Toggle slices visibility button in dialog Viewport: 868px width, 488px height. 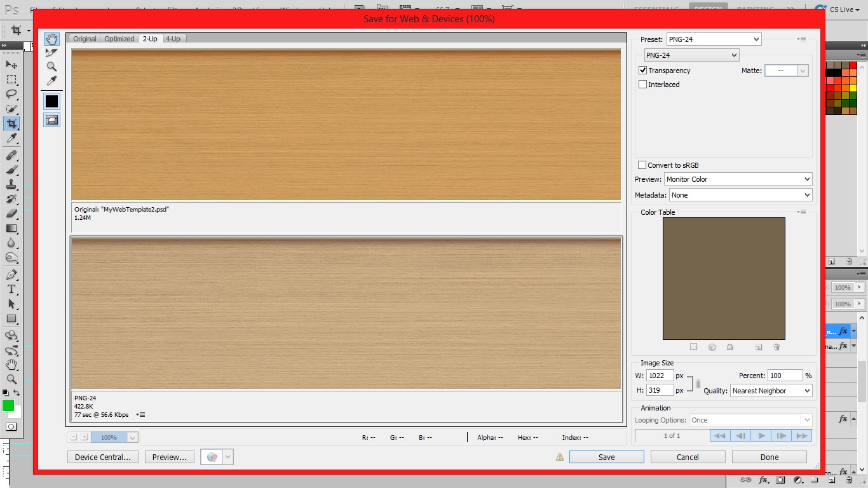(51, 120)
